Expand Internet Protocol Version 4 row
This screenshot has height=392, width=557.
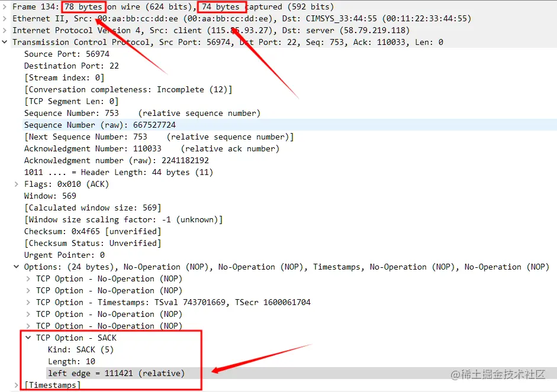pyautogui.click(x=4, y=31)
